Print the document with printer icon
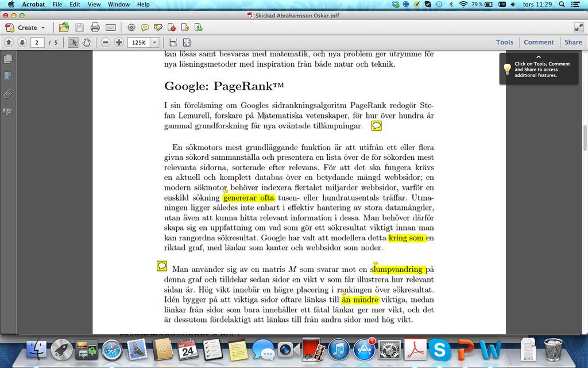The image size is (588, 368). click(95, 28)
